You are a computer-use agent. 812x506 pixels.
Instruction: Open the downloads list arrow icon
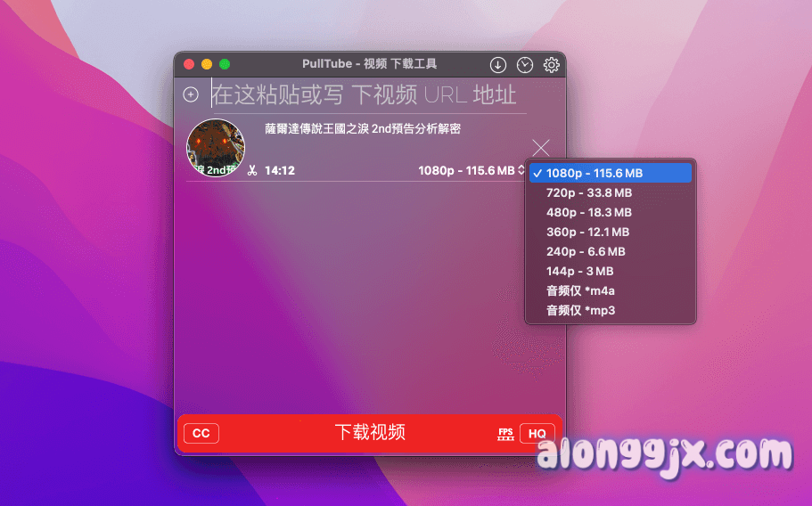point(498,65)
